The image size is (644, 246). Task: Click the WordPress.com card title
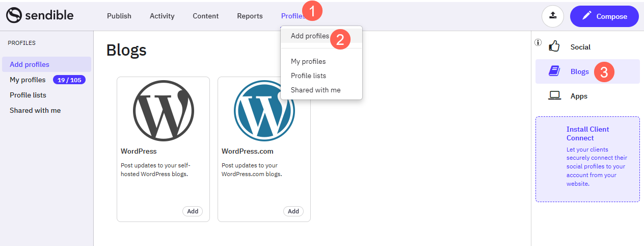click(x=248, y=151)
